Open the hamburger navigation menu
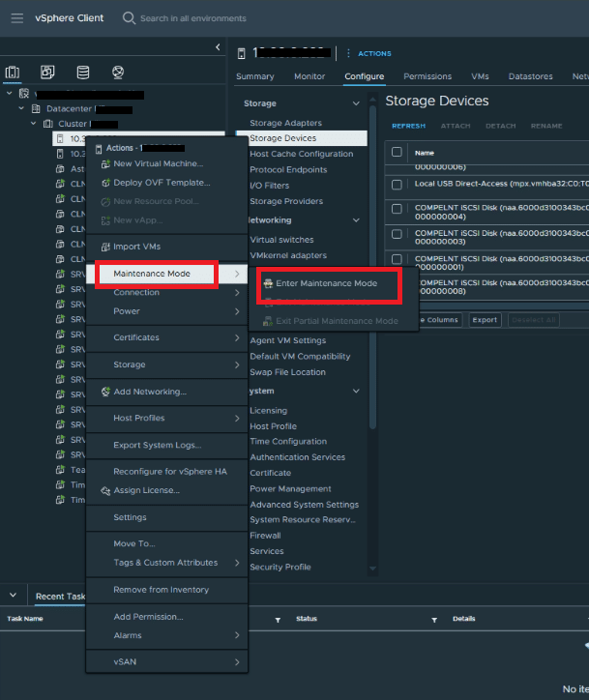The height and width of the screenshot is (700, 589). coord(16,18)
